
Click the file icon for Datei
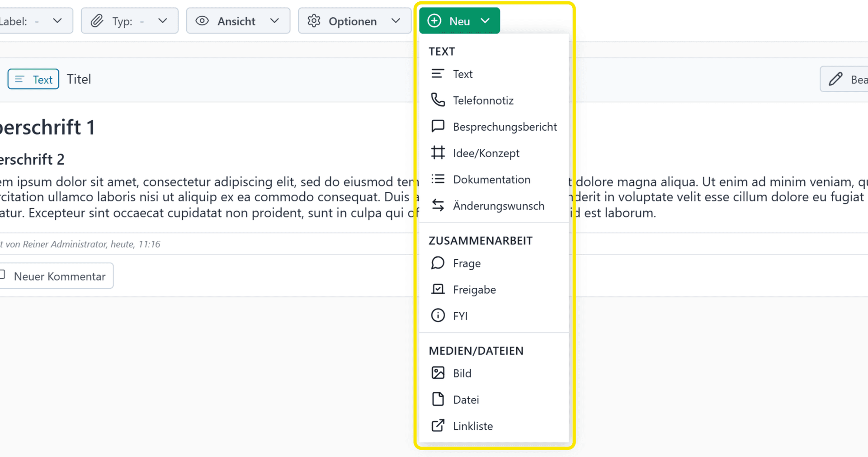click(x=438, y=399)
